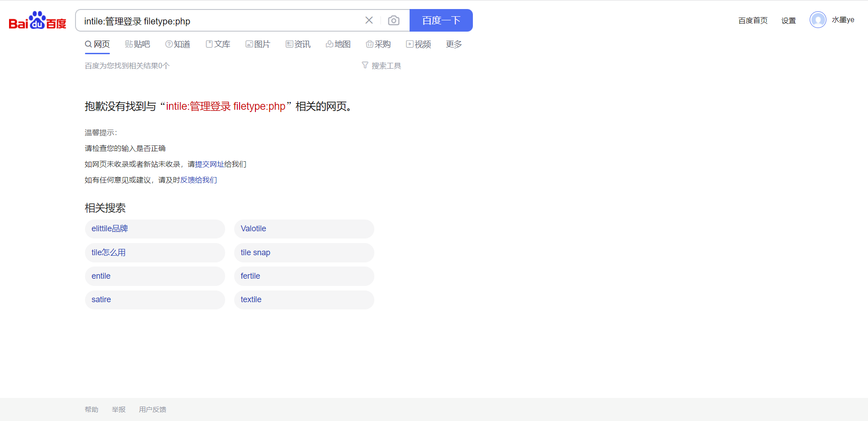Open the 搜索工具 filter

[x=382, y=66]
